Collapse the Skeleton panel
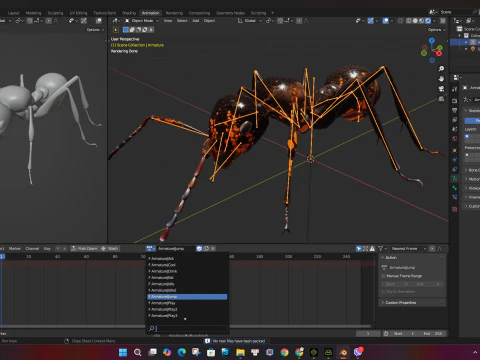Viewport: 480px width, 360px height. (472, 110)
